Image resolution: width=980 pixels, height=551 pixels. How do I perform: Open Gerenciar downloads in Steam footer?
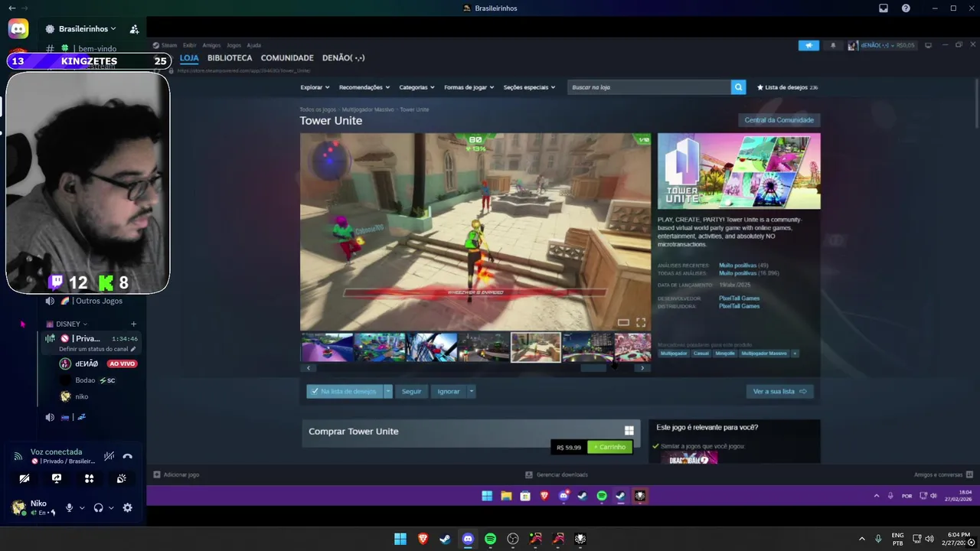pos(557,474)
